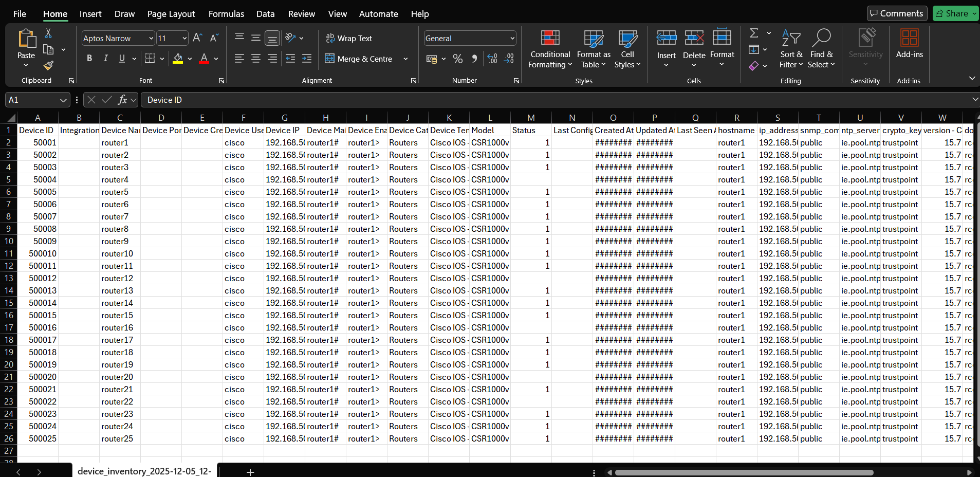Switch to the Page Layout tab

click(x=171, y=14)
